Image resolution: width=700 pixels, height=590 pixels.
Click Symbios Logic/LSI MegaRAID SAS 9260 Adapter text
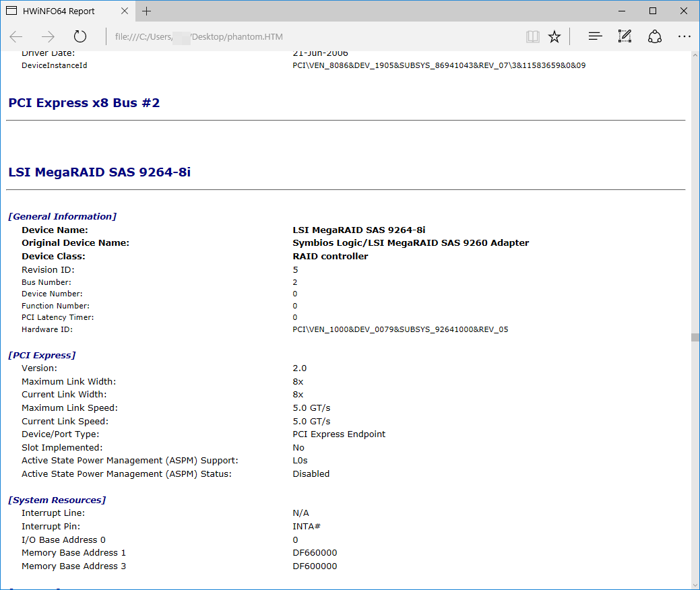(x=411, y=242)
